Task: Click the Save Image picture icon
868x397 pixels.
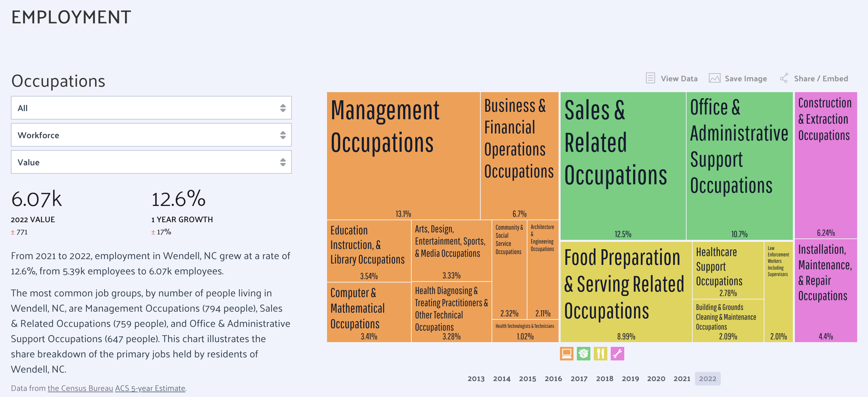Action: 714,78
